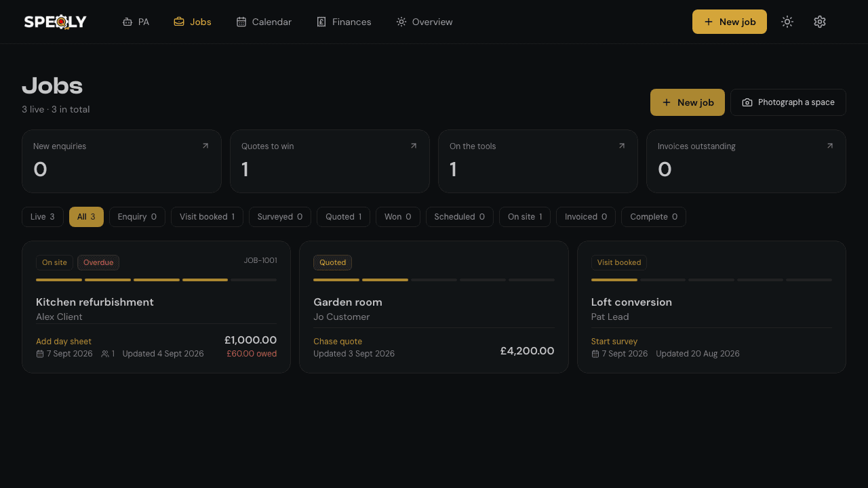Click the Garden room progress bar

click(434, 280)
